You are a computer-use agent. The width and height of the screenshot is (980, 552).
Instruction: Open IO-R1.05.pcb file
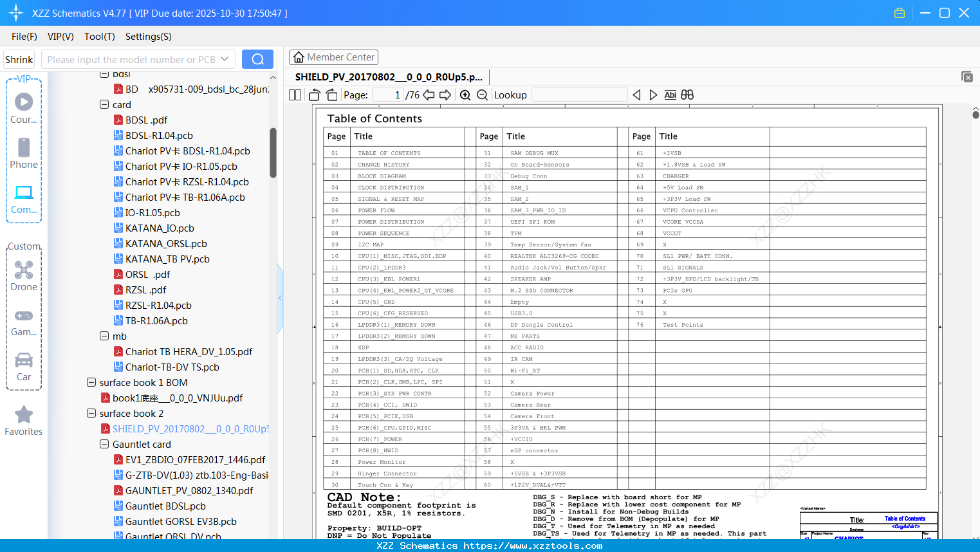(x=147, y=212)
